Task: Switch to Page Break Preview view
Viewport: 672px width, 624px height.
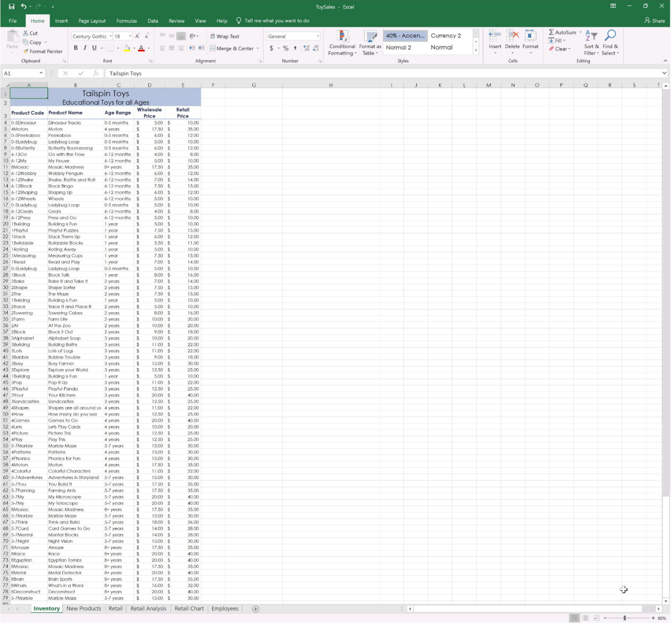Action: click(597, 618)
